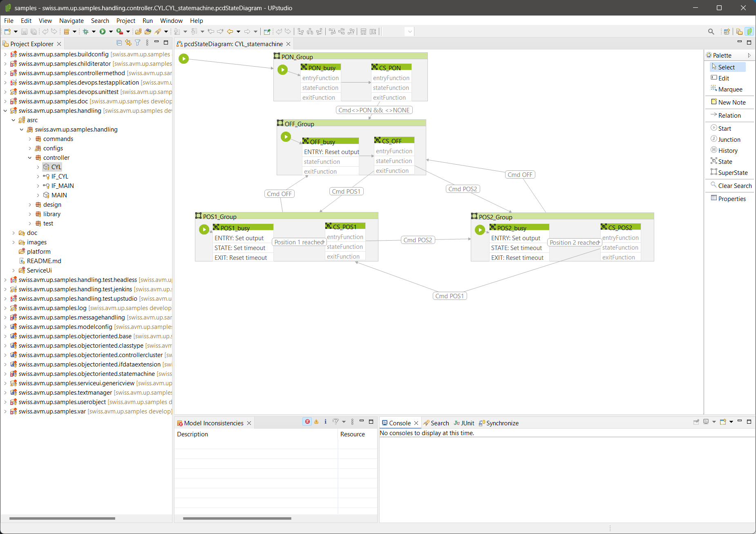Click Clear Search in the palette

[734, 186]
